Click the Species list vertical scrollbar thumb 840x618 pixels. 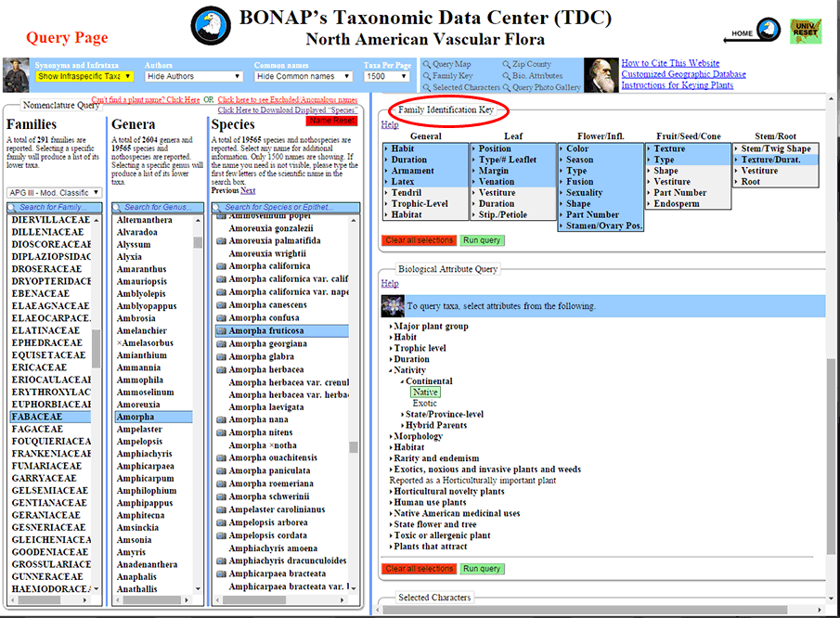tap(354, 447)
